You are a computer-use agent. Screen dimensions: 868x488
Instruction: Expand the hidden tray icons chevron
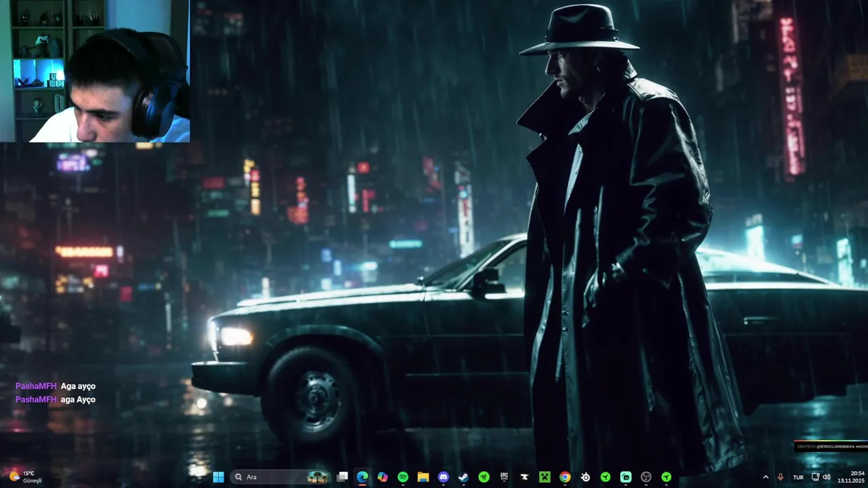[766, 477]
